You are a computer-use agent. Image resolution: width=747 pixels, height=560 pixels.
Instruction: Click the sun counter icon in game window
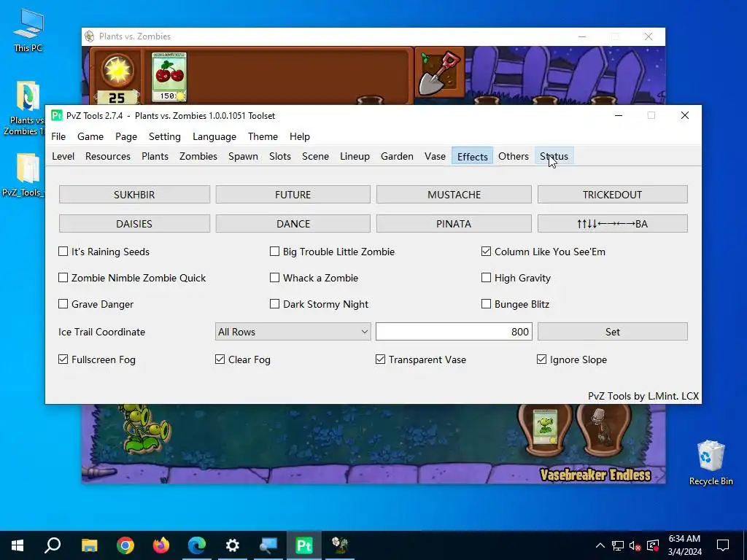(117, 71)
